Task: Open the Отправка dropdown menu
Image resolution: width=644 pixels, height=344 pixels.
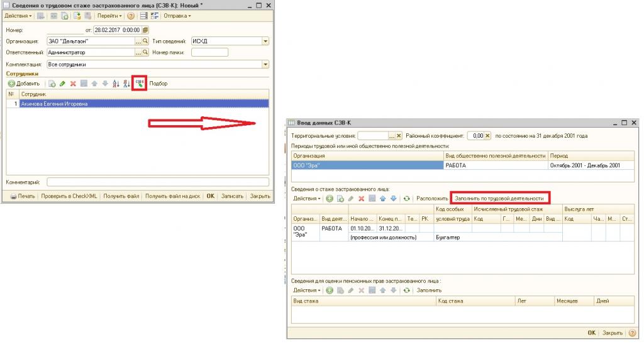Action: [x=177, y=16]
